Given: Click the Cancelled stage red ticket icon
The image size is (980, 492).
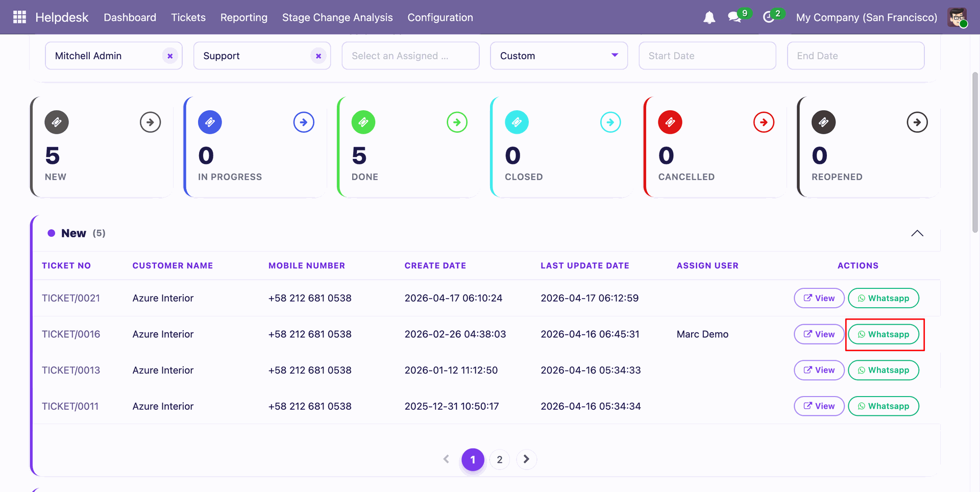Looking at the screenshot, I should pos(670,122).
